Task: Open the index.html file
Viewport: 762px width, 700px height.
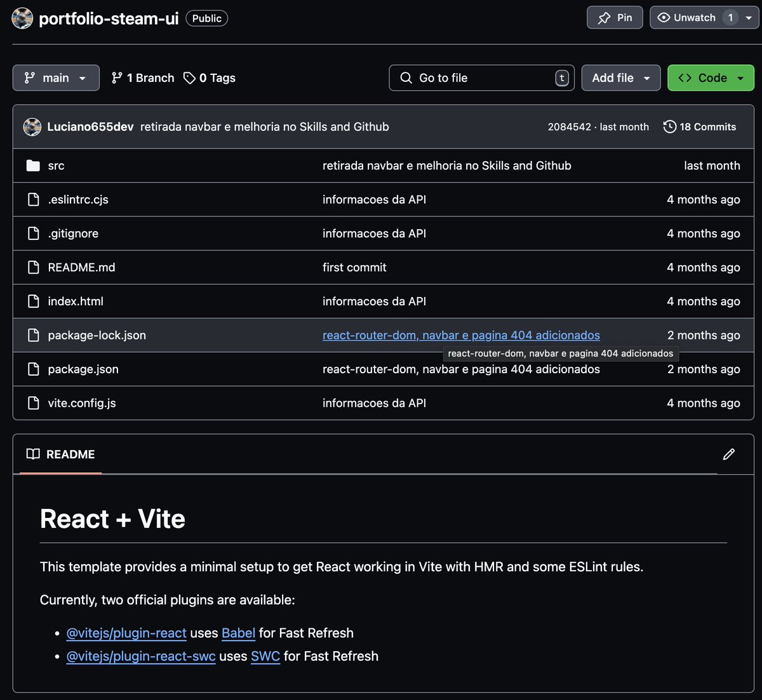Action: coord(76,301)
